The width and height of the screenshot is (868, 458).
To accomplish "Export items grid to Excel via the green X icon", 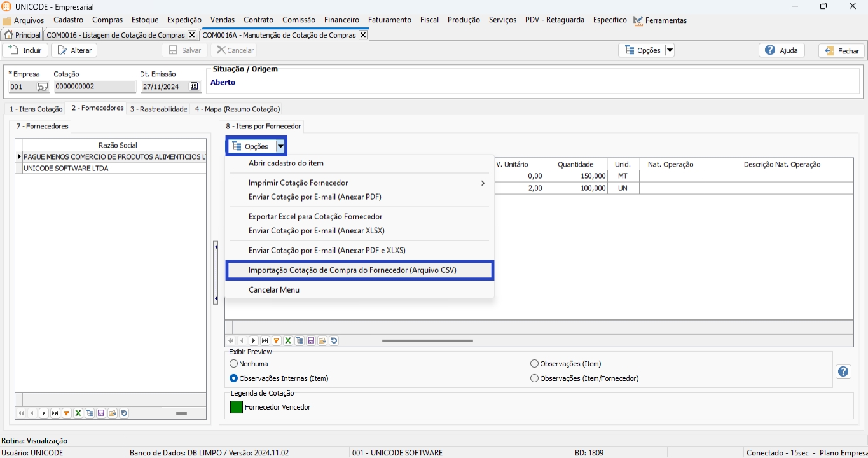I will (x=288, y=341).
